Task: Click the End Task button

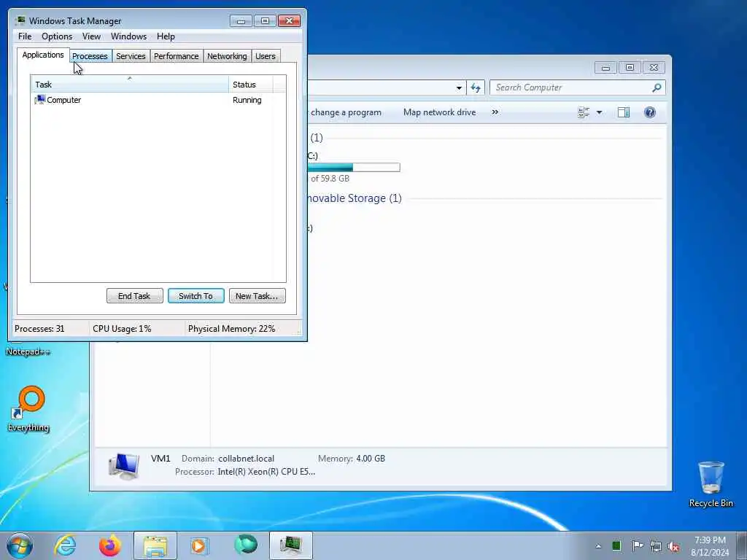Action: [134, 296]
